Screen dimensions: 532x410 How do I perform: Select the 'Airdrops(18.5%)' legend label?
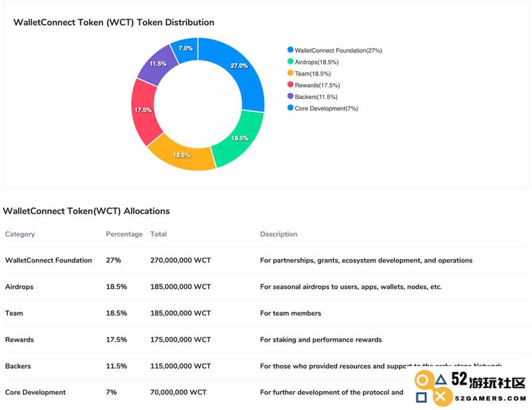point(317,62)
